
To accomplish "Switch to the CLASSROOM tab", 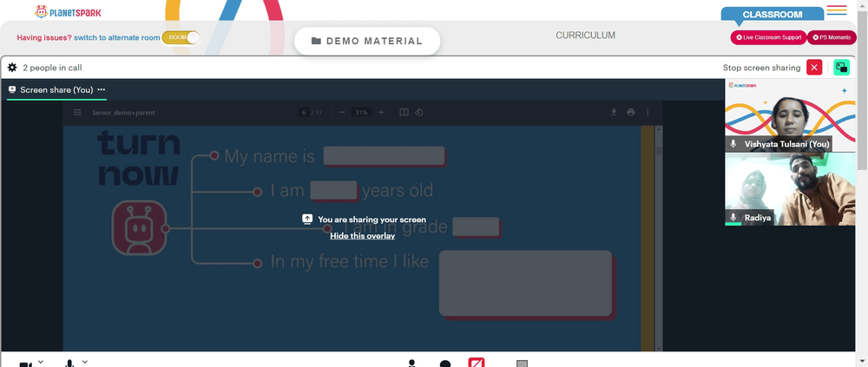I will 773,15.
